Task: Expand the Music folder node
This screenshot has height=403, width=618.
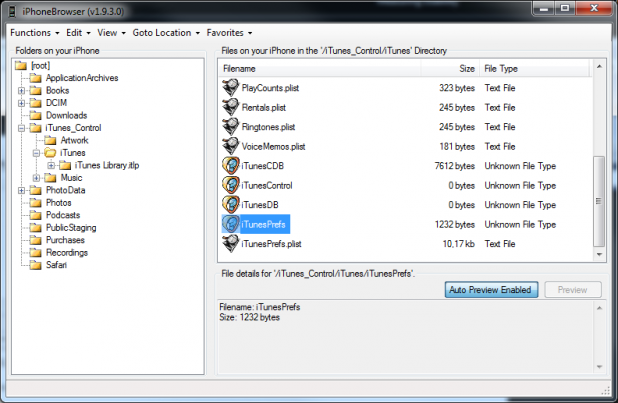Action: point(36,178)
